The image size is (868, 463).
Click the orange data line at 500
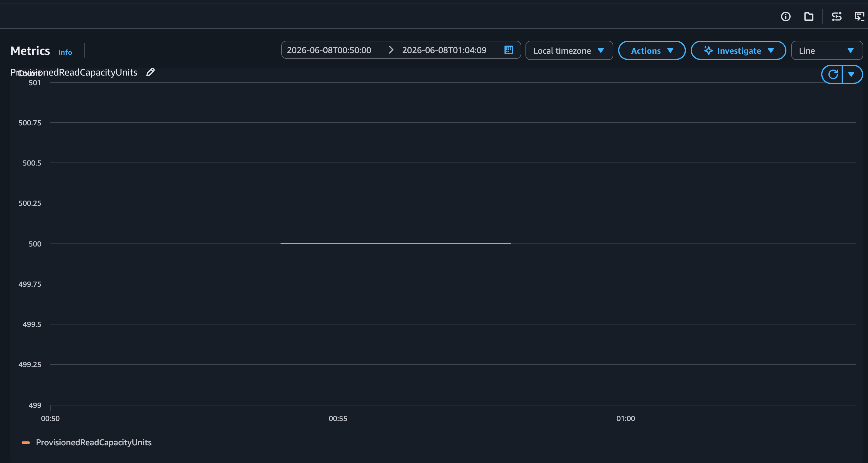tap(395, 243)
